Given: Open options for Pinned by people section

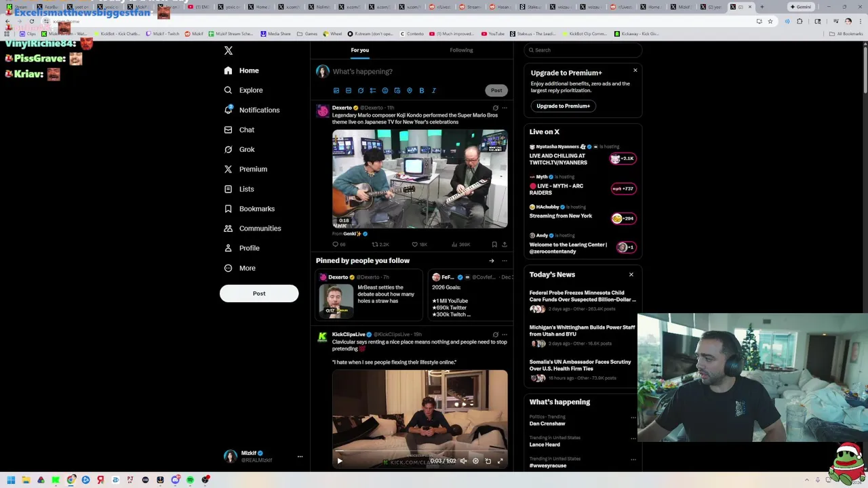Looking at the screenshot, I should point(505,261).
